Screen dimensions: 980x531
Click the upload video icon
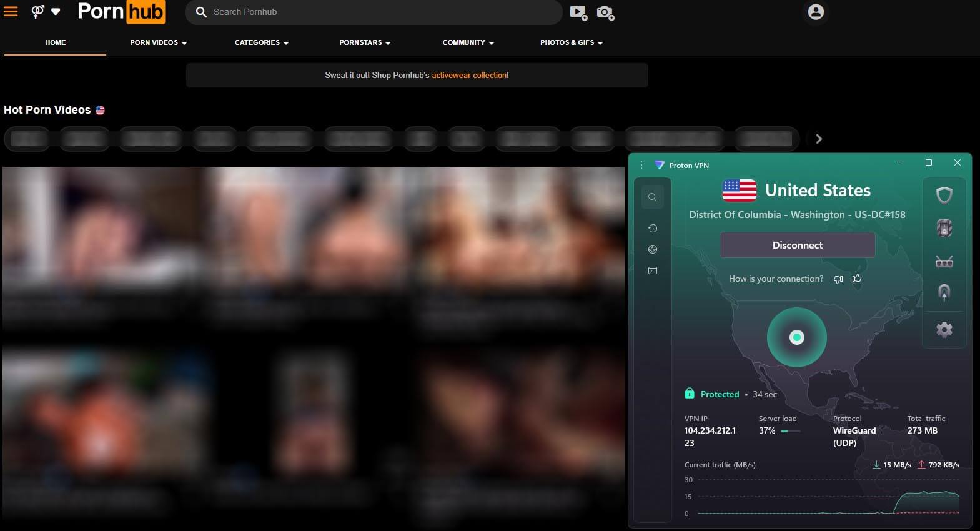tap(578, 12)
